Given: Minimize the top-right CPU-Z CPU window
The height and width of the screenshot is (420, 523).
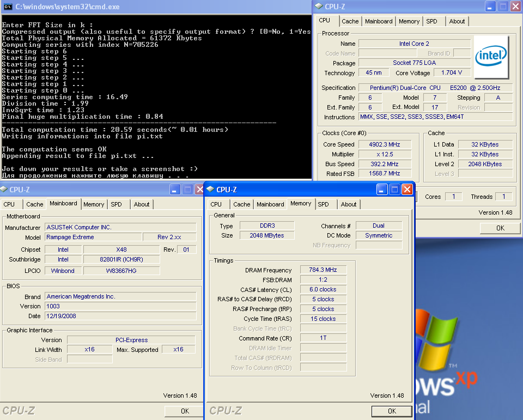Looking at the screenshot, I should click(490, 7).
